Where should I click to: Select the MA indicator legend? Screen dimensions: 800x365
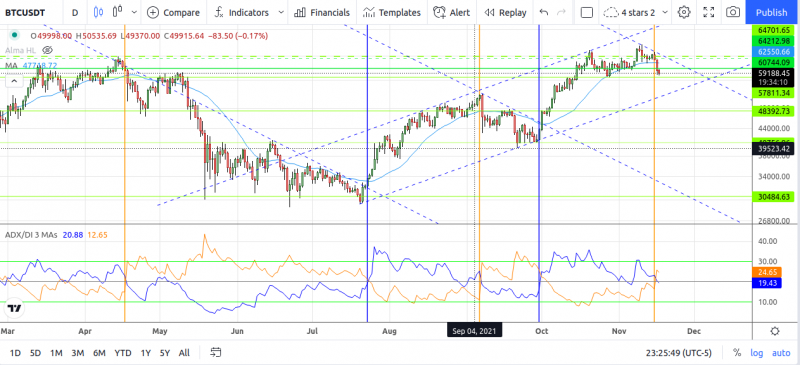(x=10, y=65)
